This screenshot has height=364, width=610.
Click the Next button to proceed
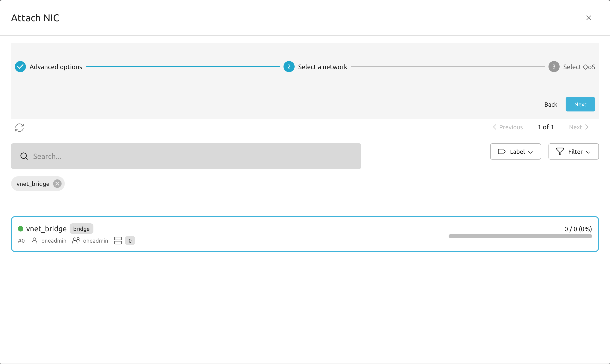tap(580, 104)
